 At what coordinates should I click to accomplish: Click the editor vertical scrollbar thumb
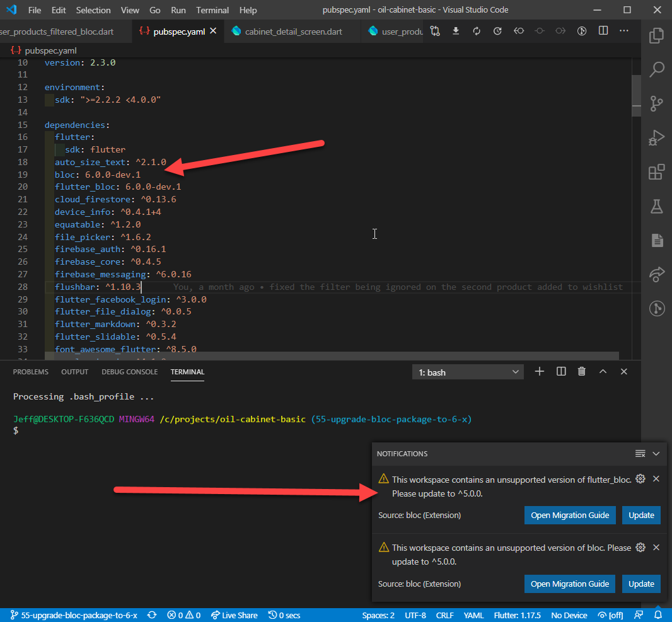tap(637, 96)
